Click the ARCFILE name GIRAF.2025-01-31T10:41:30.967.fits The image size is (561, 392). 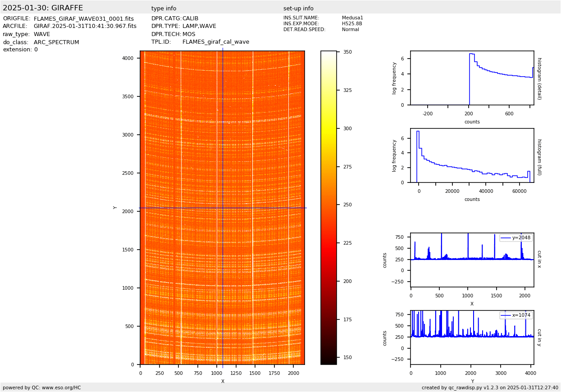click(85, 27)
